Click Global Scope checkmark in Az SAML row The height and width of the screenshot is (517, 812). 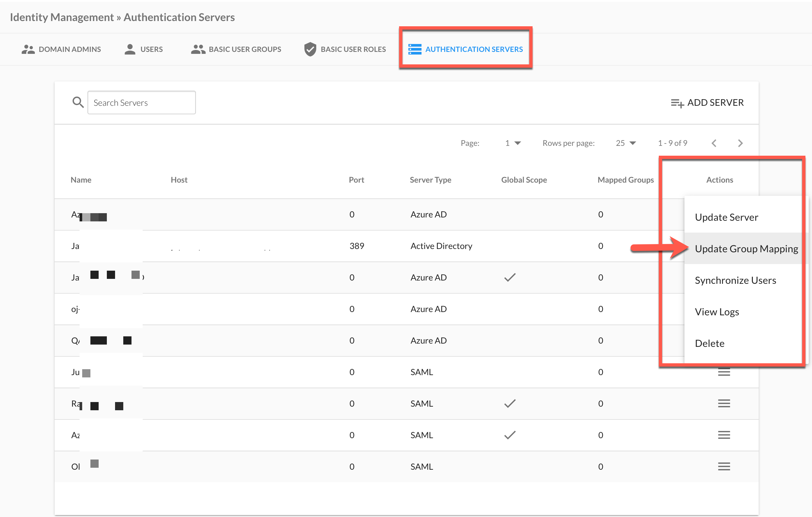pyautogui.click(x=510, y=435)
